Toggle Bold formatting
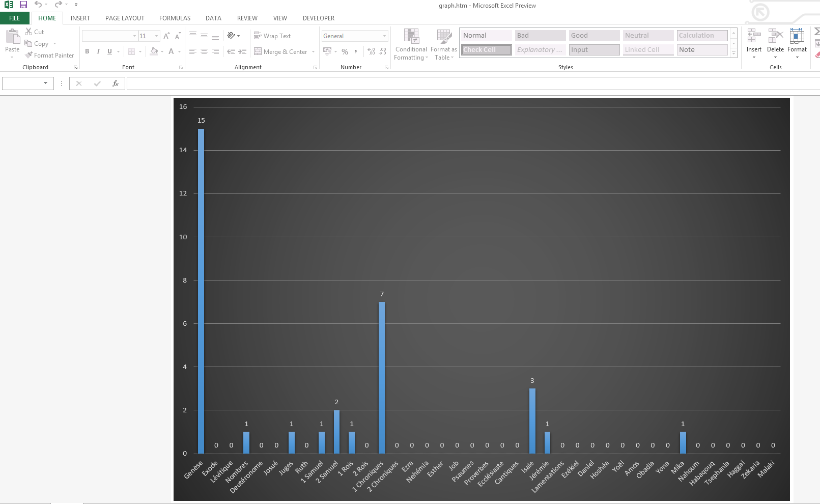 click(87, 51)
